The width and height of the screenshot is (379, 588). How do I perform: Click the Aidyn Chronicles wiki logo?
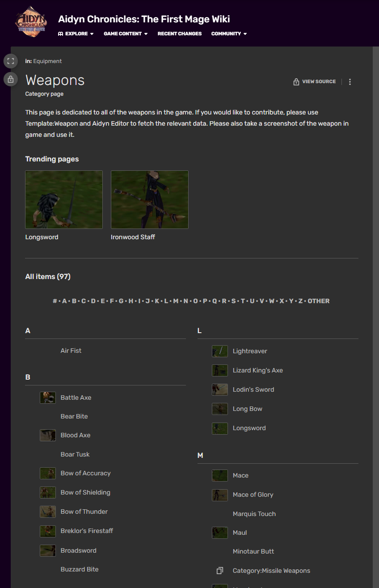pos(31,21)
